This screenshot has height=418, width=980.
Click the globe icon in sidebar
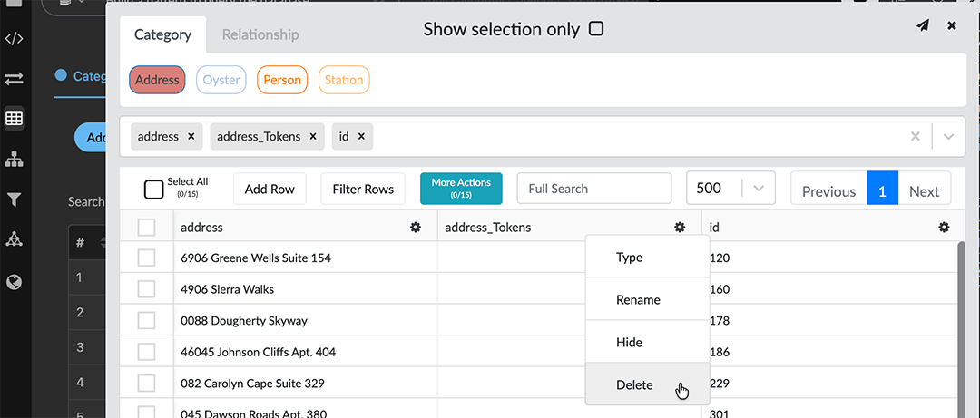pyautogui.click(x=14, y=282)
